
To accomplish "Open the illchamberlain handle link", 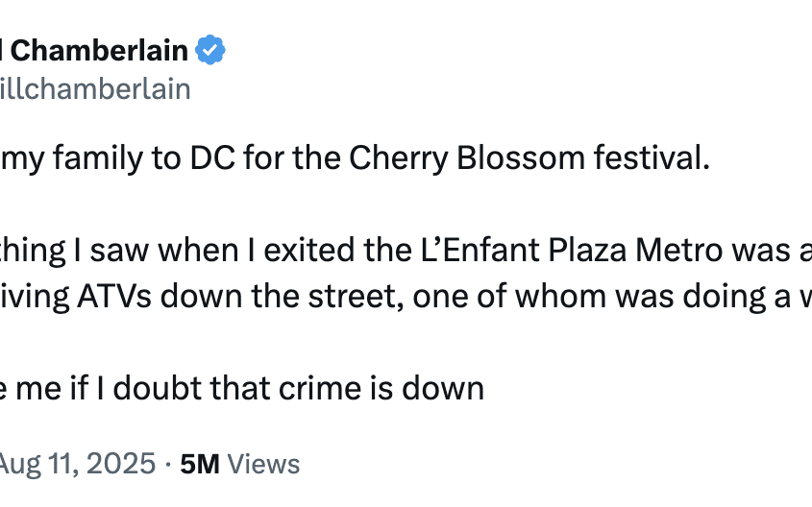I will (x=95, y=89).
